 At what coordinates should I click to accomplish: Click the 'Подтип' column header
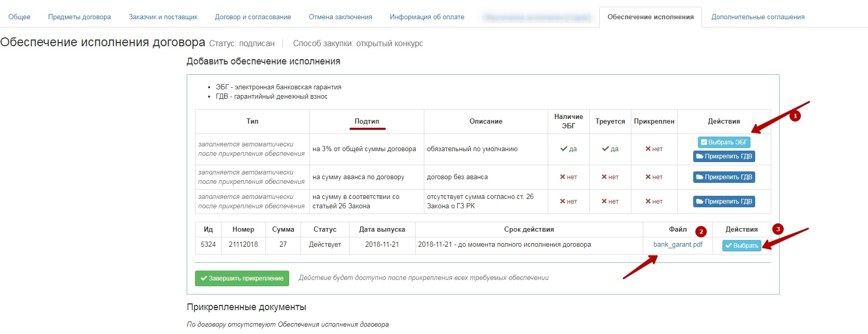tap(367, 122)
